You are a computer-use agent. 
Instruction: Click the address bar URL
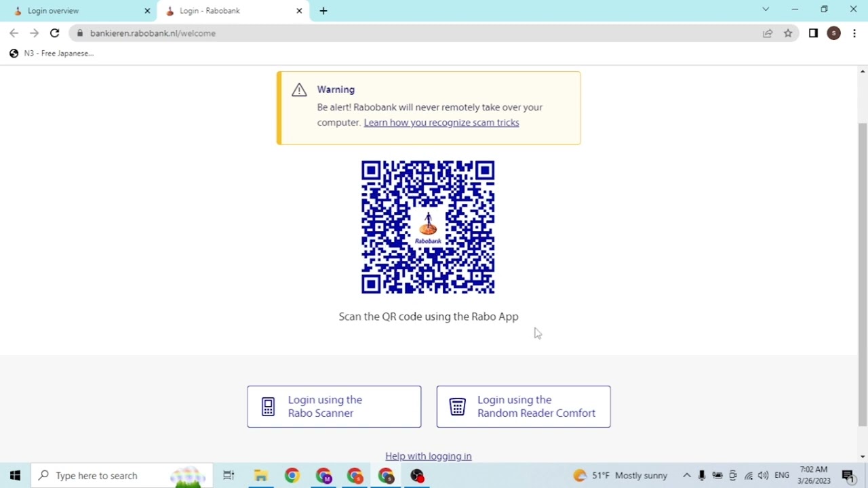[x=153, y=33]
